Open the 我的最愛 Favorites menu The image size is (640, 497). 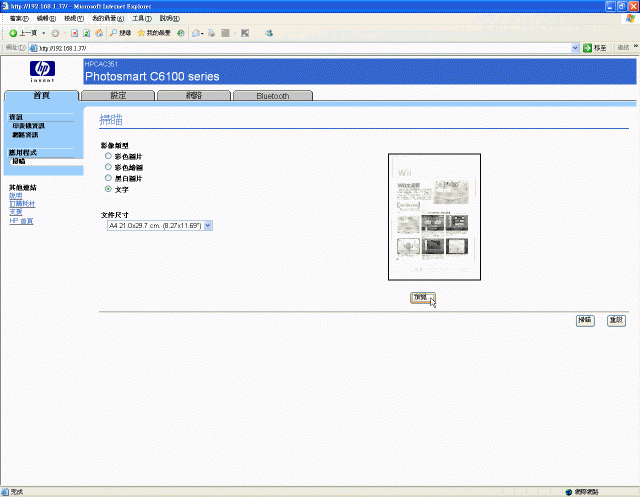pyautogui.click(x=108, y=18)
